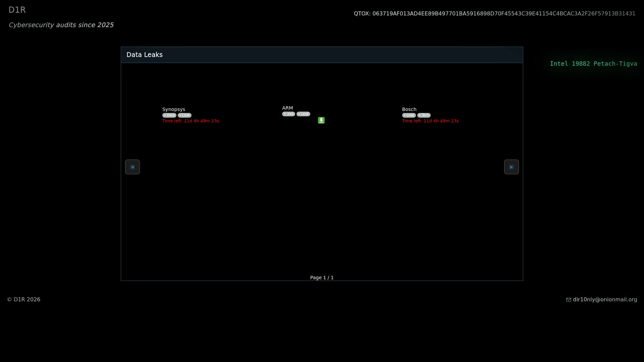This screenshot has width=644, height=362.
Task: Click the Bosch 'Time left' countdown
Action: pyautogui.click(x=430, y=121)
